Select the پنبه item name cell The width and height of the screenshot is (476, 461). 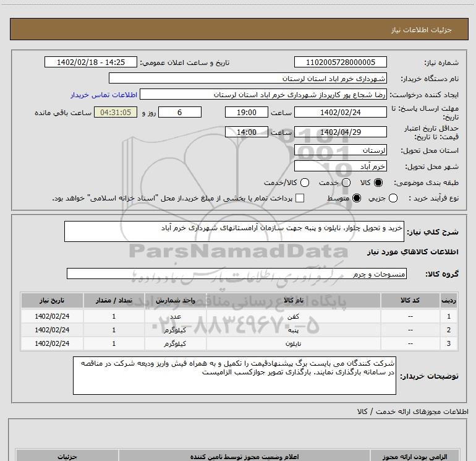[x=293, y=330]
